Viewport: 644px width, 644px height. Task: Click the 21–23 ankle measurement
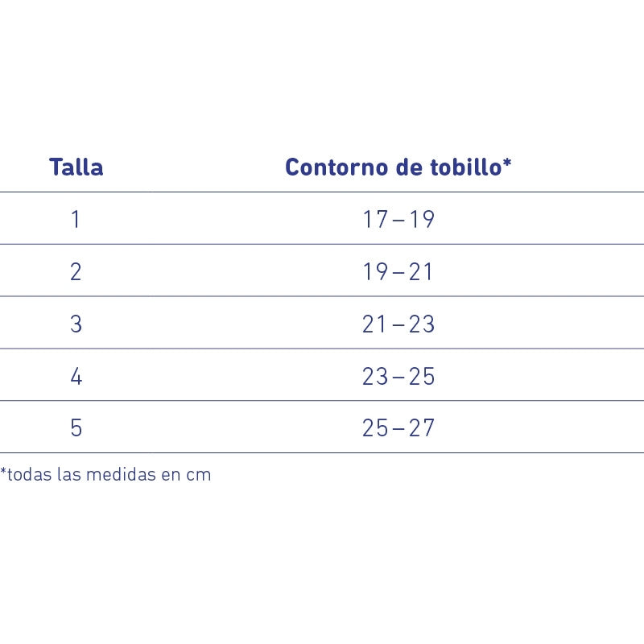tap(398, 324)
